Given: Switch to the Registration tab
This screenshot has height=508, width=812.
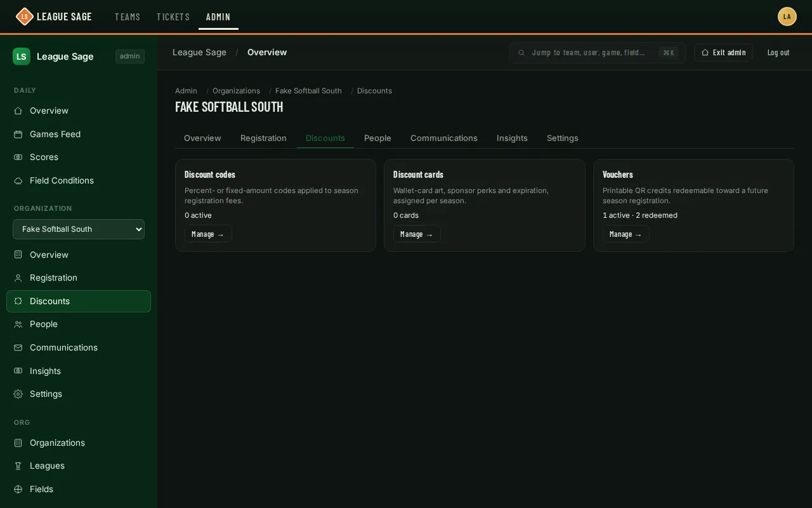Looking at the screenshot, I should [x=263, y=138].
